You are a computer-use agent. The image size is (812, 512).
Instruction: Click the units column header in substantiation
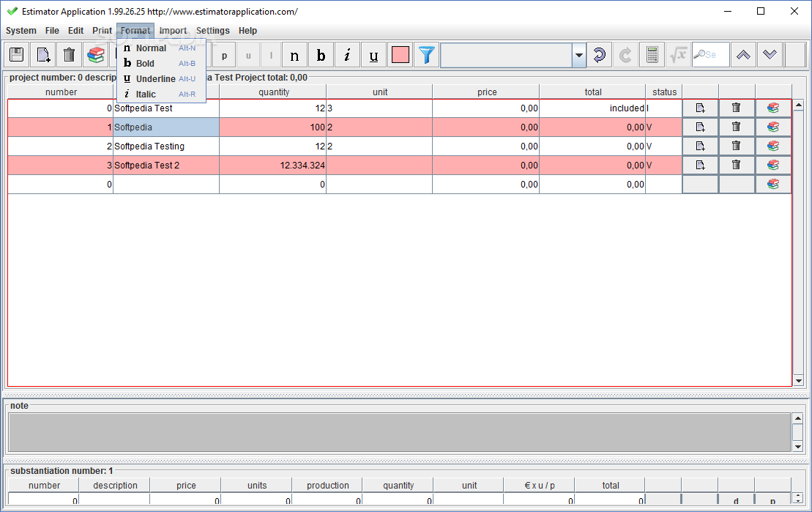tap(257, 486)
